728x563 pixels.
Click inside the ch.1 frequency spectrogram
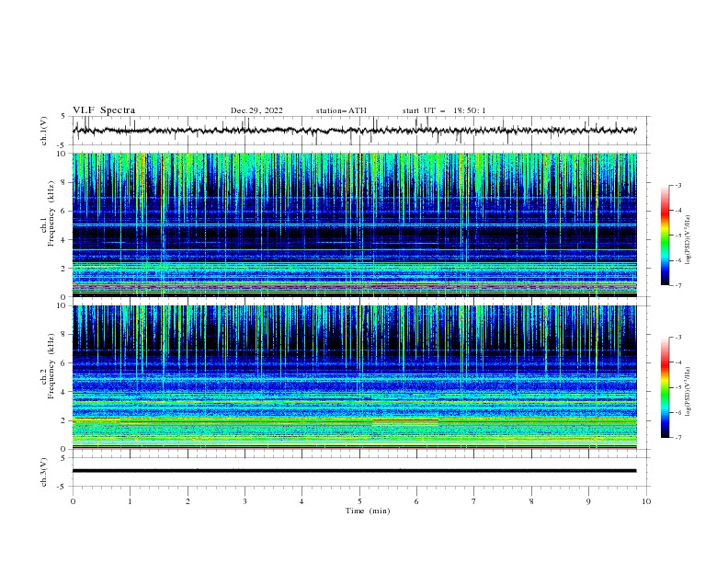pyautogui.click(x=355, y=224)
